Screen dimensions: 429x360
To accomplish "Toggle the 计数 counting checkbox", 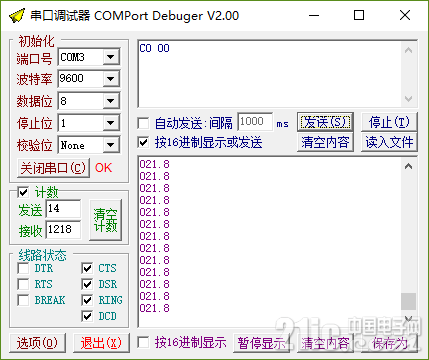I will (x=23, y=192).
